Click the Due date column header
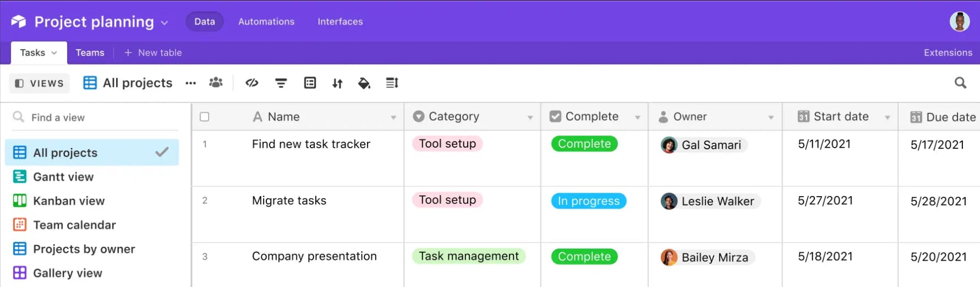980x287 pixels. pos(939,117)
